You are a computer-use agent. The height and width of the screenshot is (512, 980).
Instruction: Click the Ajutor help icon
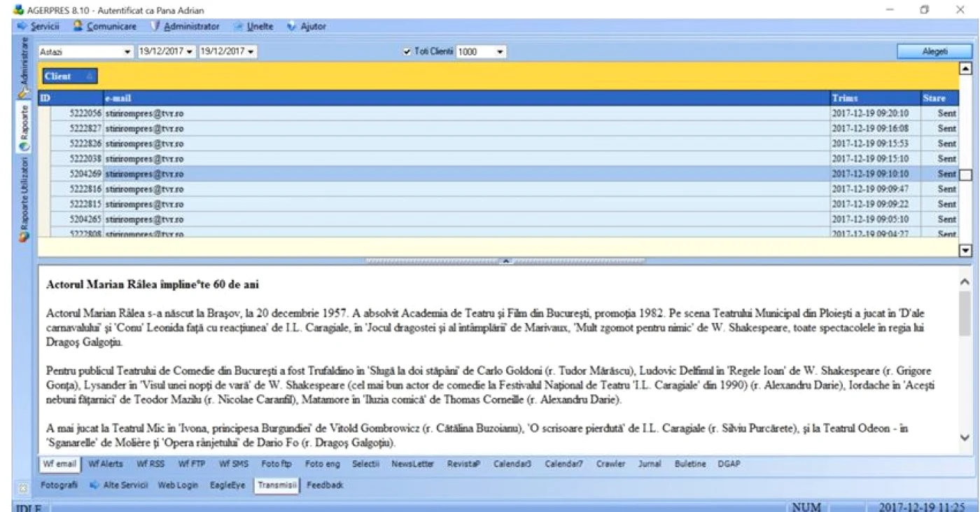coord(292,27)
